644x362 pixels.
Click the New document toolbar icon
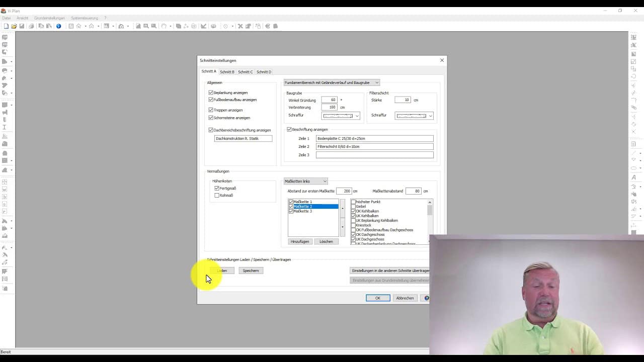click(x=6, y=26)
